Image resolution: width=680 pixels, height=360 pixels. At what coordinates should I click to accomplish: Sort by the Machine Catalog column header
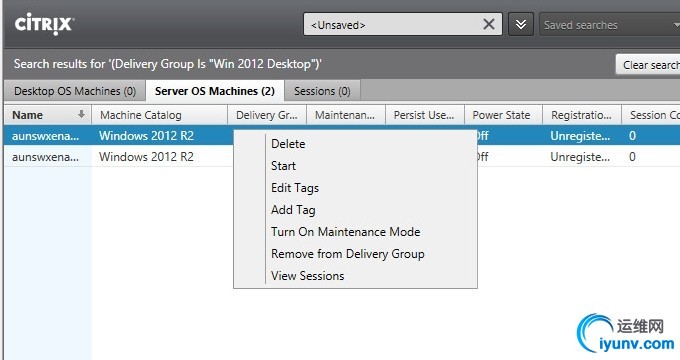[160, 115]
